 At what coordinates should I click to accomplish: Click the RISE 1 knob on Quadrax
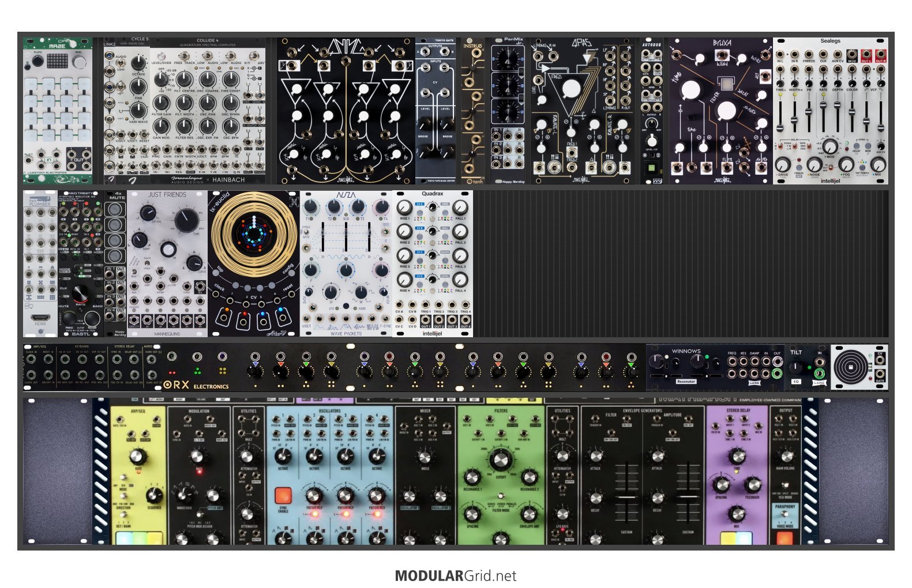tap(404, 208)
